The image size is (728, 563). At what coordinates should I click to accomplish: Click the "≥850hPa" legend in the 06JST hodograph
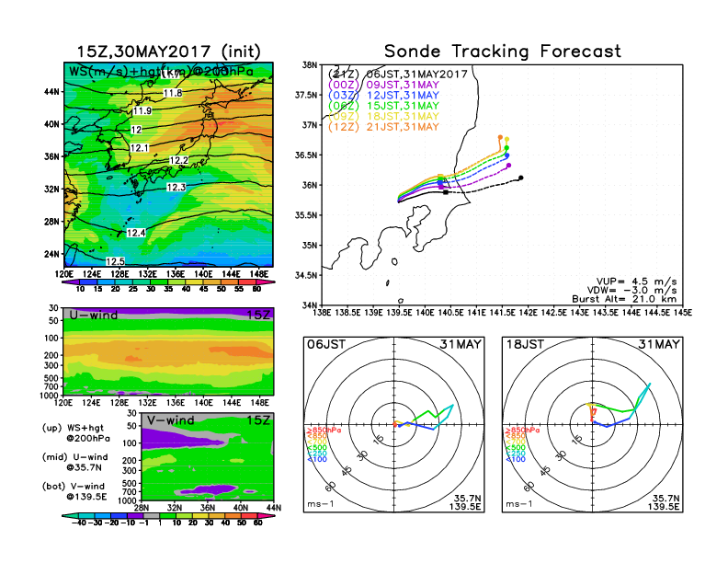[324, 431]
